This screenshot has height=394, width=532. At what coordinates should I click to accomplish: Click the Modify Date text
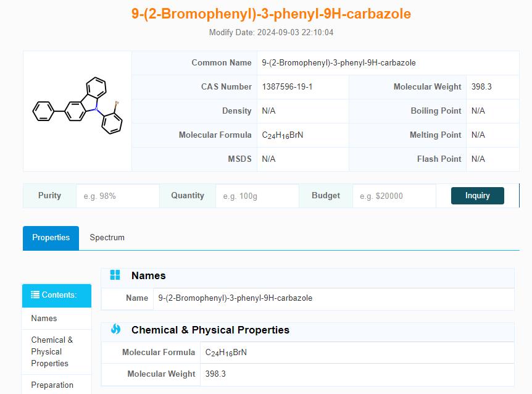(x=271, y=32)
